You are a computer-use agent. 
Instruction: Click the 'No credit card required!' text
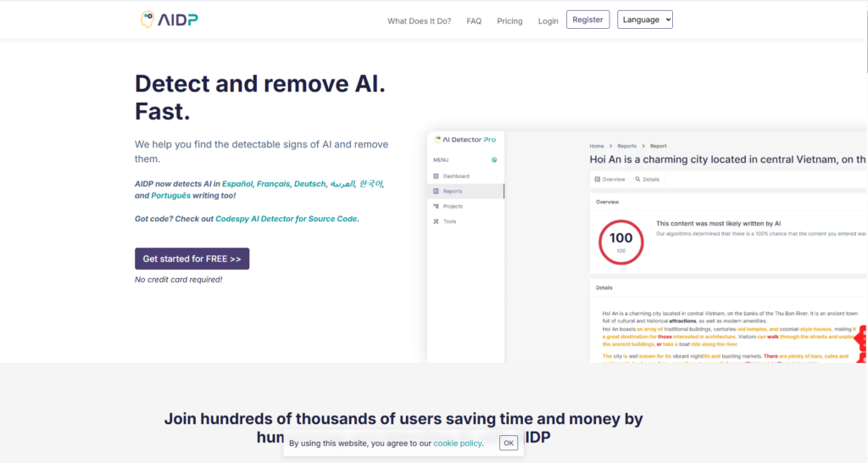tap(178, 280)
